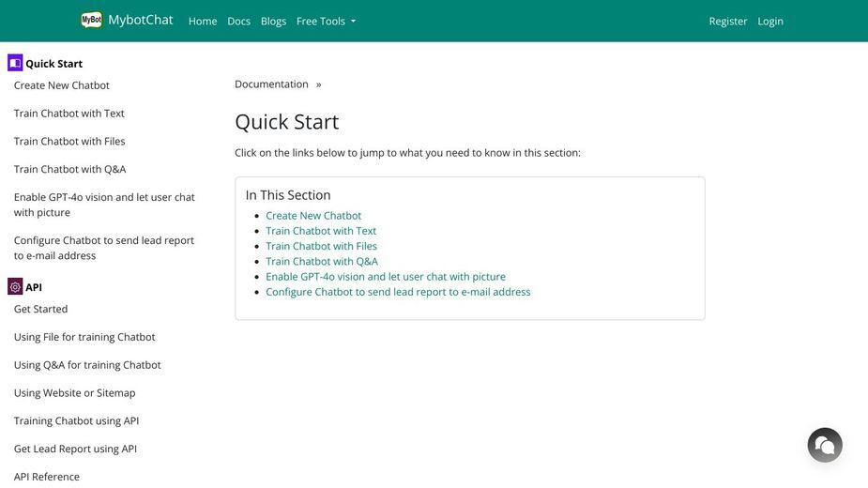Go to Home in the navbar
Image resolution: width=868 pixels, height=488 pixels.
click(203, 21)
